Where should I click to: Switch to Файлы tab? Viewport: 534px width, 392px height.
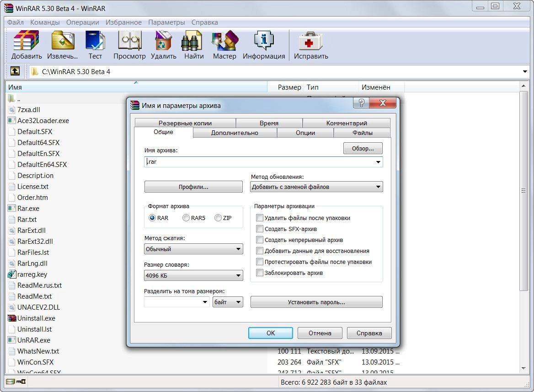(363, 133)
